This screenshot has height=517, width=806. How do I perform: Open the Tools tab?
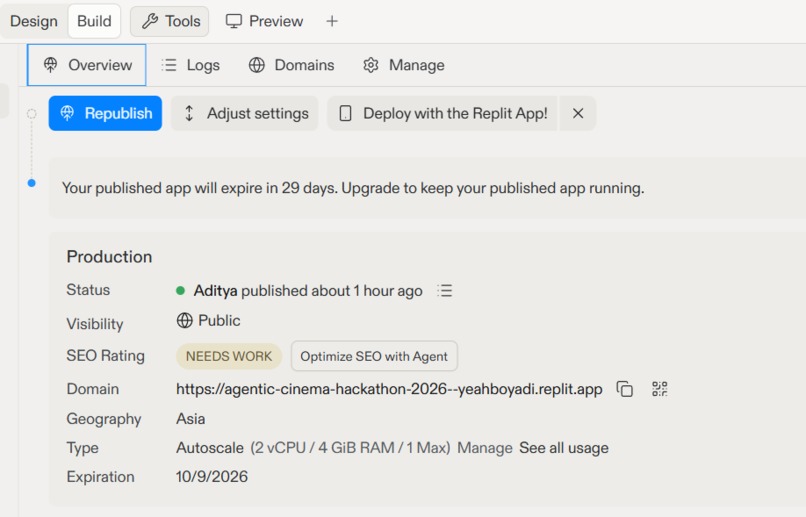(x=170, y=21)
